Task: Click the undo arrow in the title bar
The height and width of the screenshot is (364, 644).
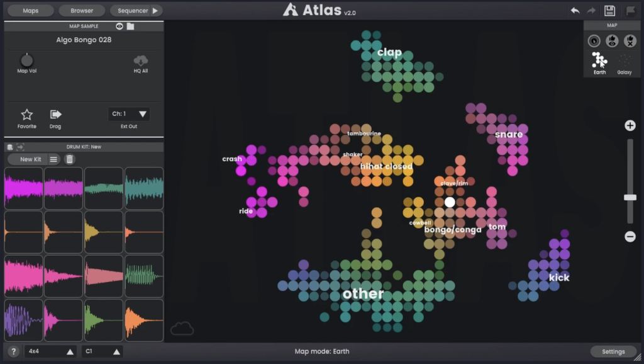Action: pos(574,10)
